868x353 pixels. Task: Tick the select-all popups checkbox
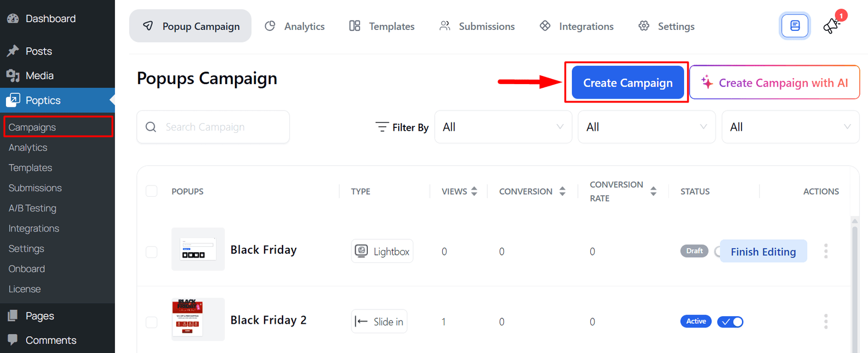coord(152,191)
